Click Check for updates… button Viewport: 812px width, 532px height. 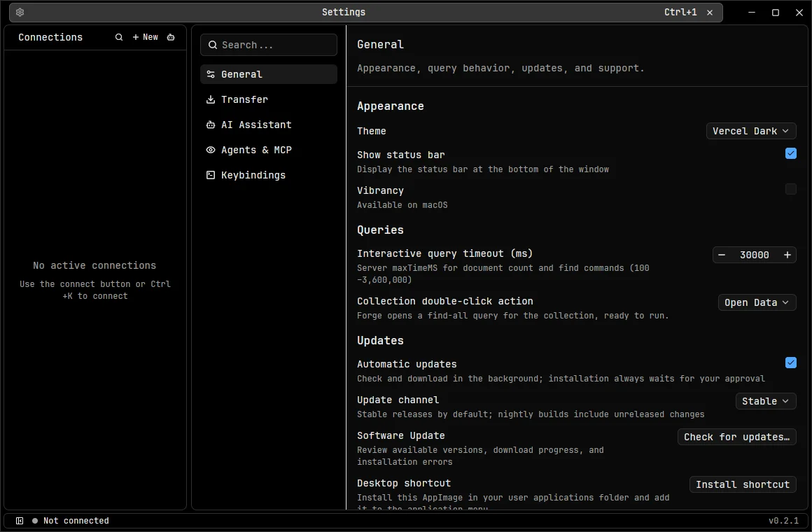click(x=737, y=437)
